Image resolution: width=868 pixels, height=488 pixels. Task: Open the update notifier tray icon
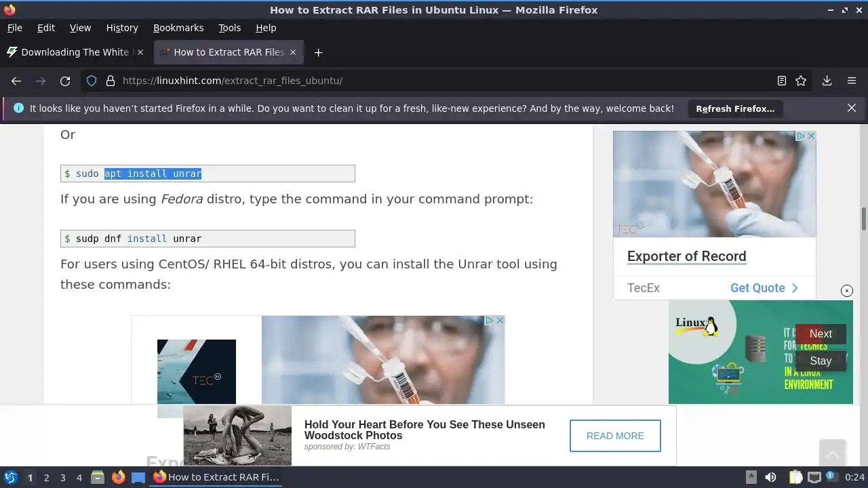tap(831, 477)
